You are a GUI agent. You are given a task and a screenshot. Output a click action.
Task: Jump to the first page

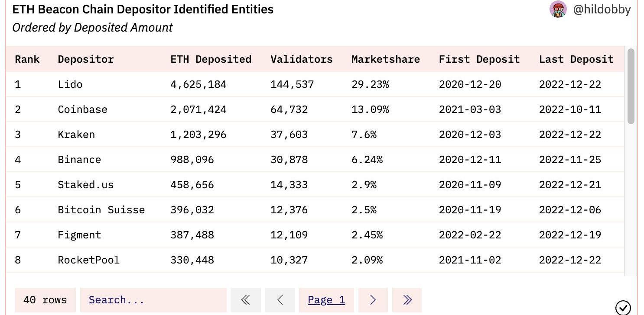(246, 300)
